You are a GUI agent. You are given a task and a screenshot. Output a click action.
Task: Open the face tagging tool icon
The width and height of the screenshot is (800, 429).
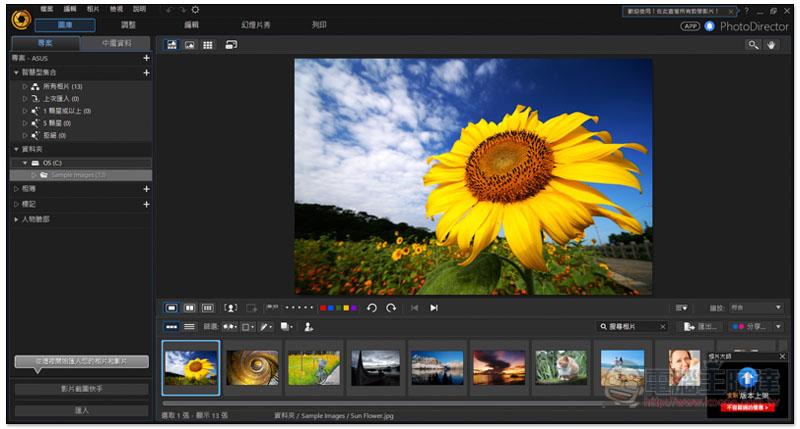tap(231, 308)
